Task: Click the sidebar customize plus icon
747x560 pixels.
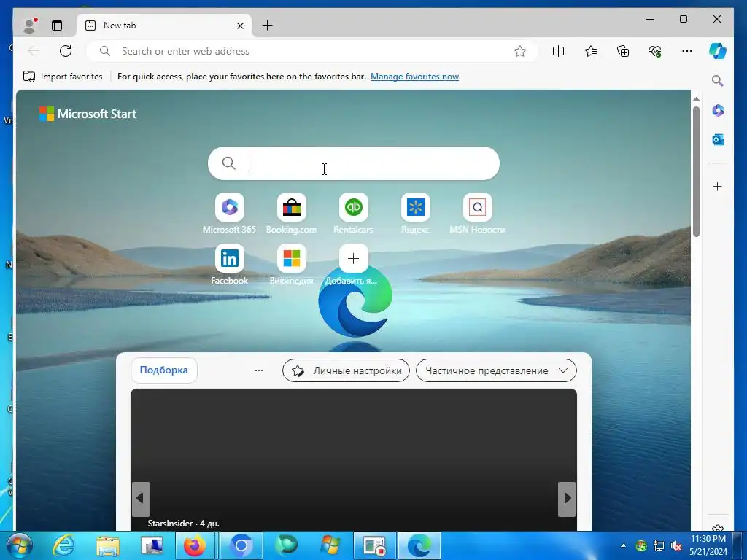Action: (x=718, y=186)
